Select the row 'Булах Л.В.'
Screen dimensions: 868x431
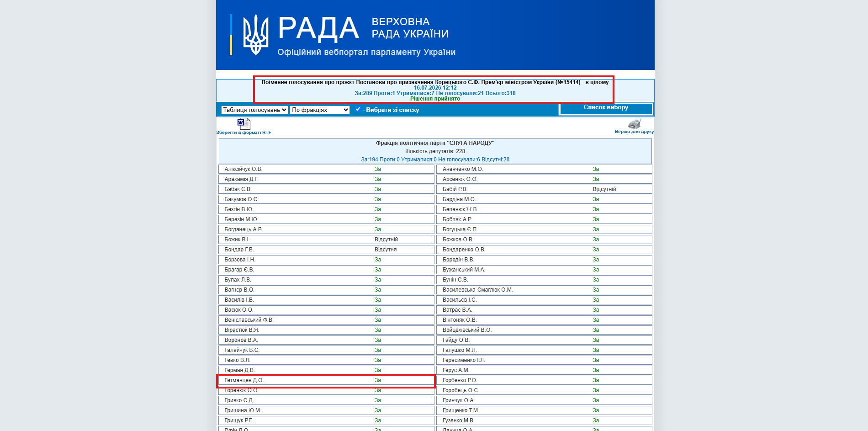[326, 280]
